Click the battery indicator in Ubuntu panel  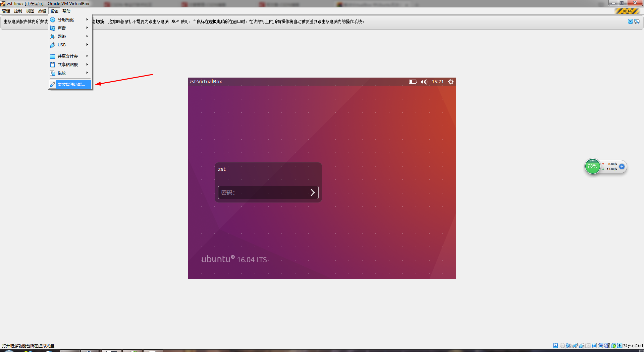click(413, 82)
